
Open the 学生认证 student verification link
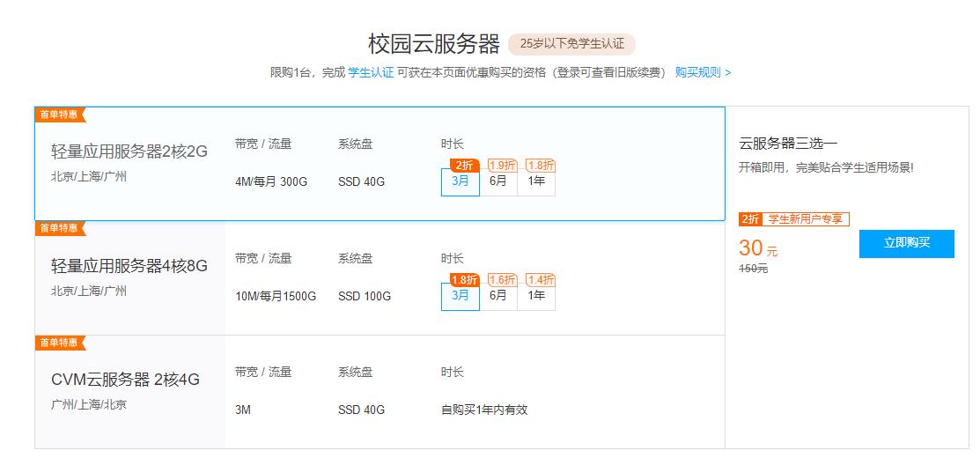coord(372,72)
